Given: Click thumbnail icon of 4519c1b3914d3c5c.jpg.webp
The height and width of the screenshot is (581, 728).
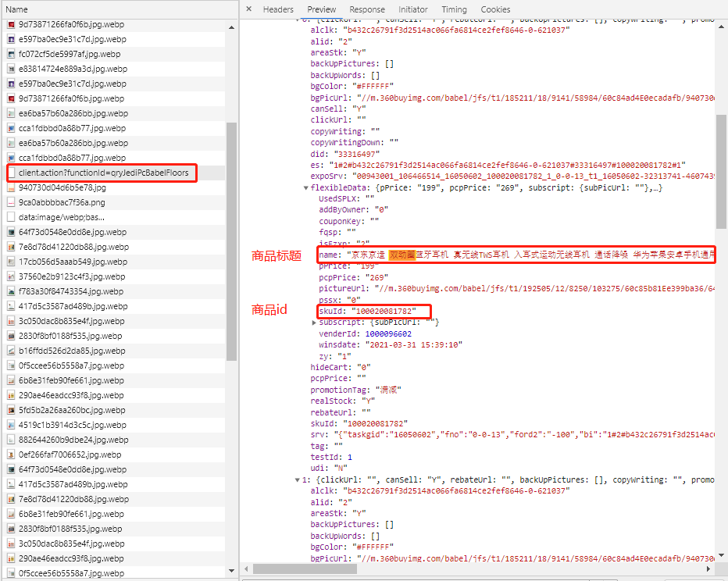Looking at the screenshot, I should pos(11,426).
